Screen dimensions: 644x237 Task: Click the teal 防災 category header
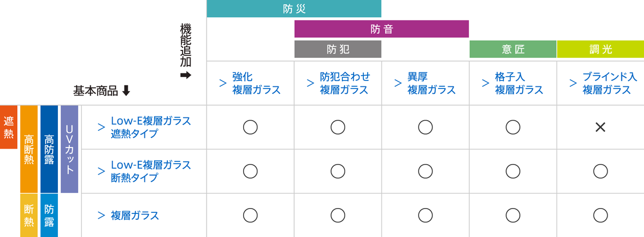pyautogui.click(x=294, y=9)
